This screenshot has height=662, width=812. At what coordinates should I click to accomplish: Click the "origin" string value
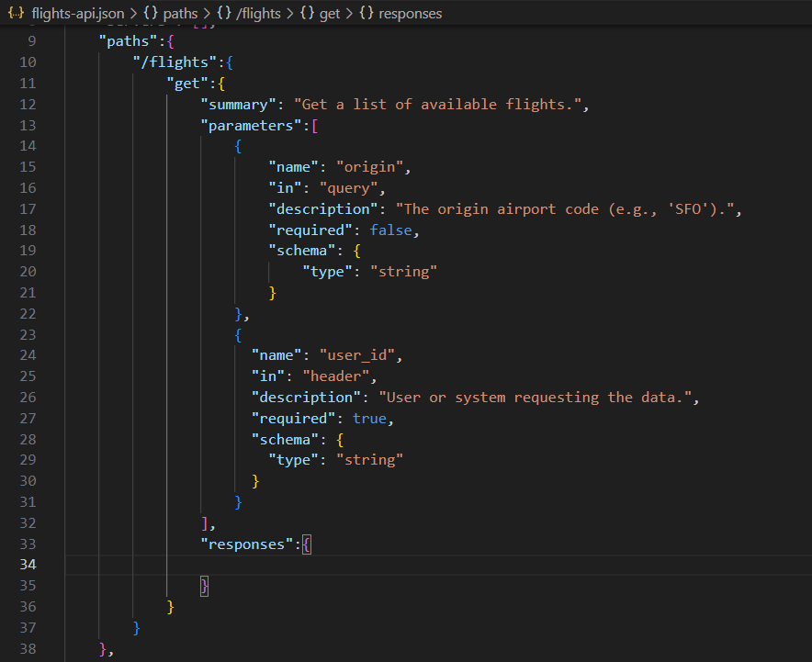(369, 167)
